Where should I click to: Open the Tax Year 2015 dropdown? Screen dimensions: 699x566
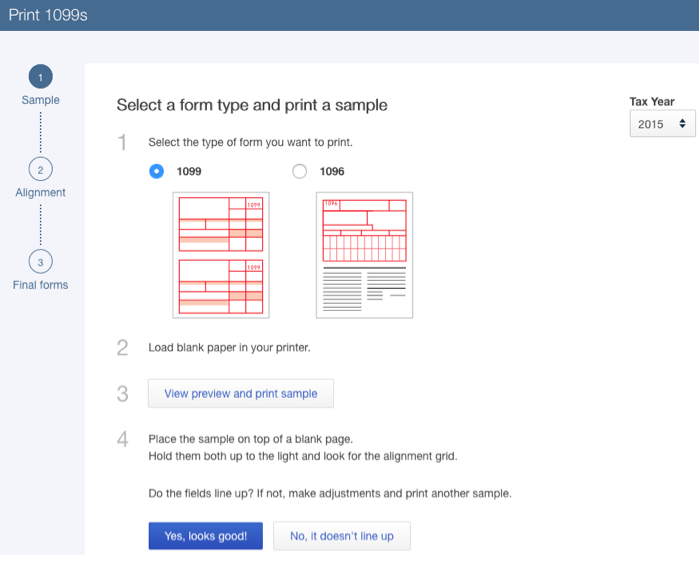pyautogui.click(x=661, y=124)
